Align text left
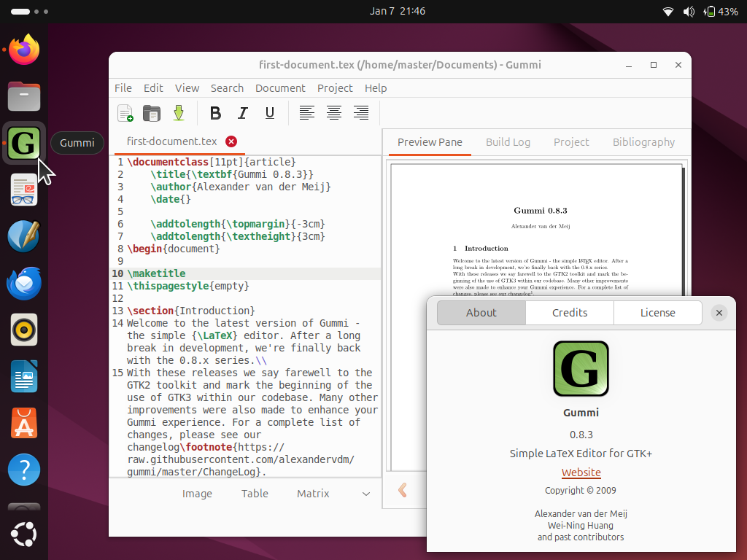 pos(307,113)
